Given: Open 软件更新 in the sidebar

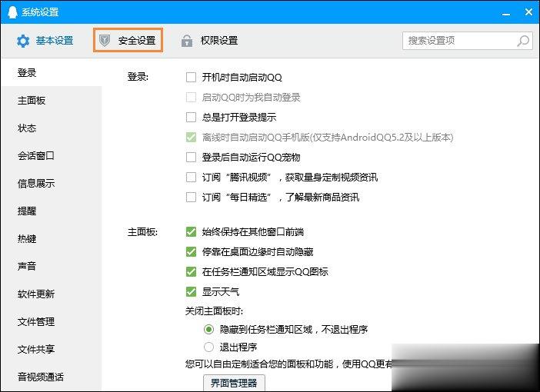Looking at the screenshot, I should click(x=52, y=294).
